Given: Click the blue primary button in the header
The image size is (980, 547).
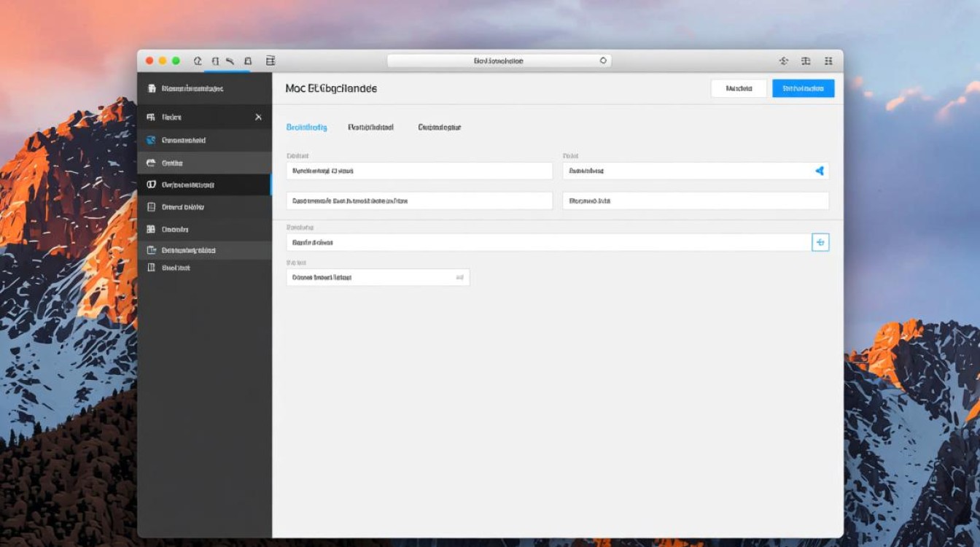Looking at the screenshot, I should click(803, 88).
